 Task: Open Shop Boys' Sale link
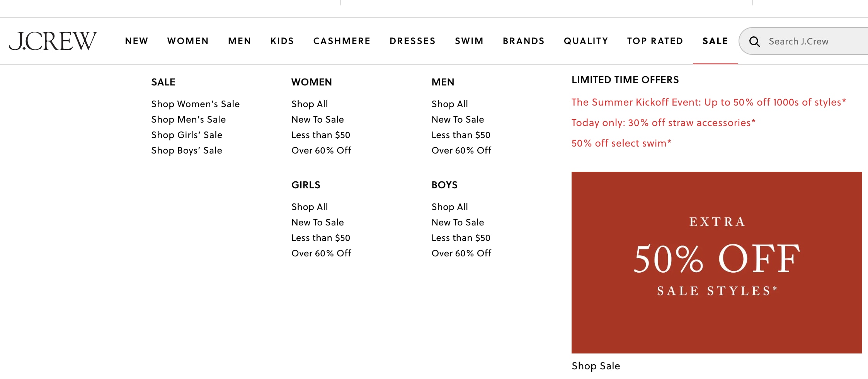click(187, 150)
